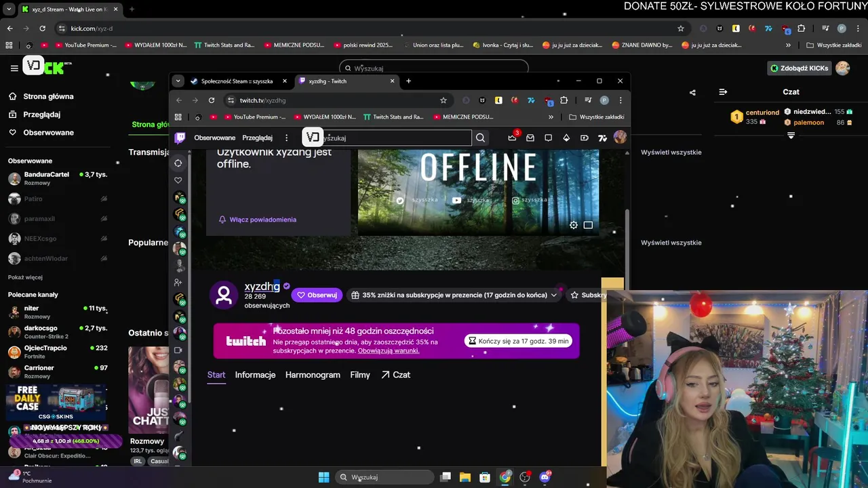The image size is (868, 488).
Task: Show more bookmarks in Kick window
Action: tap(788, 45)
